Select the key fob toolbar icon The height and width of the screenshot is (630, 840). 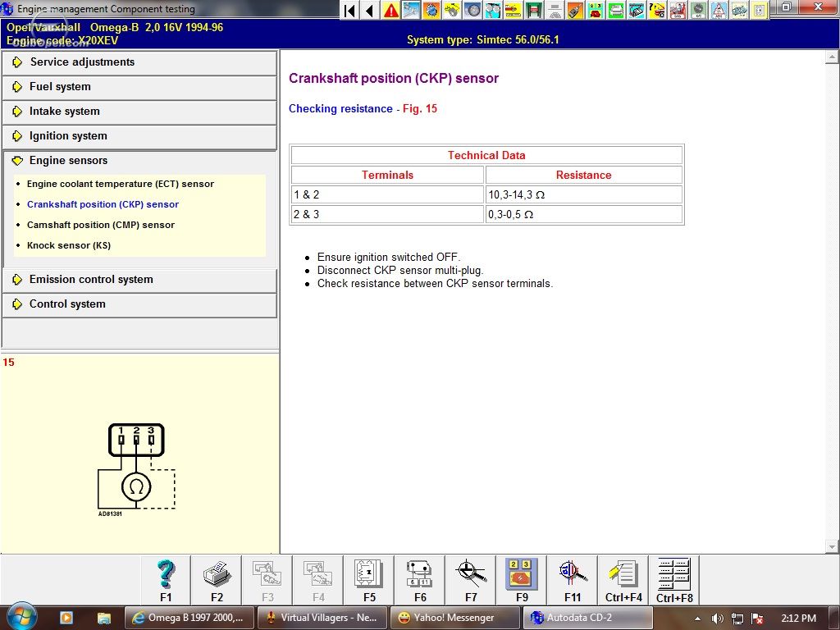point(575,10)
